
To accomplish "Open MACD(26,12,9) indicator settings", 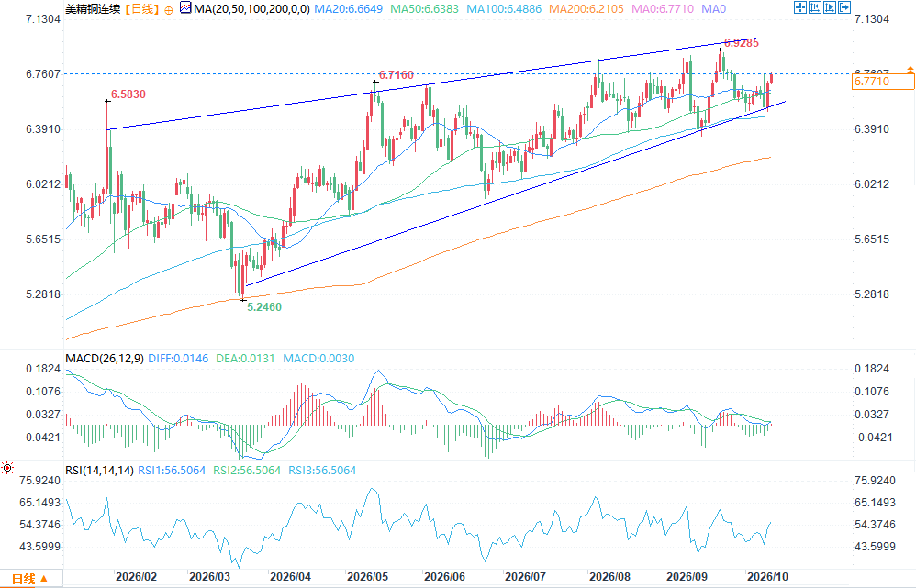I will click(105, 359).
